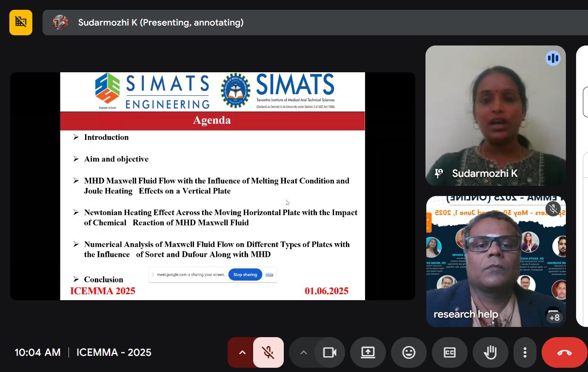Expand video settings chevron beside camera

coord(303,352)
